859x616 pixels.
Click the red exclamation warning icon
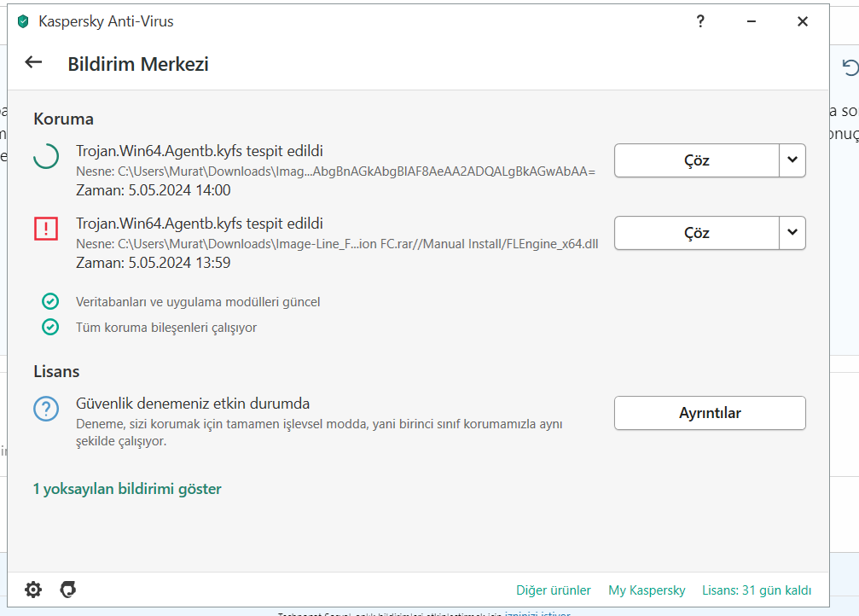(x=46, y=228)
